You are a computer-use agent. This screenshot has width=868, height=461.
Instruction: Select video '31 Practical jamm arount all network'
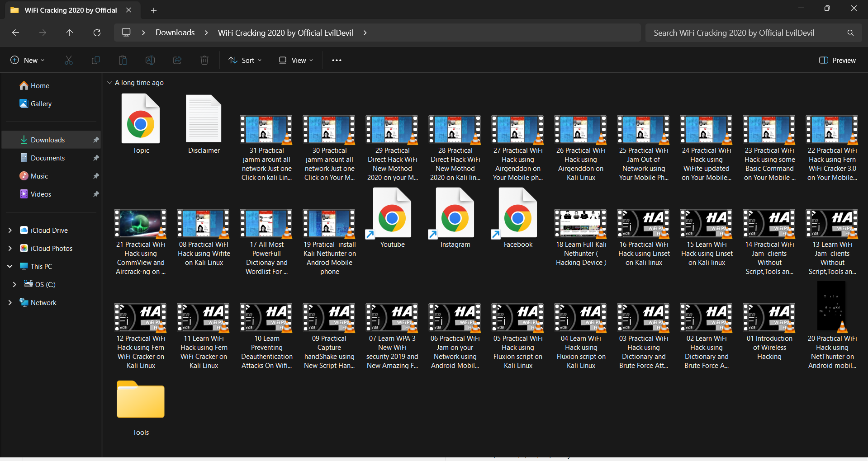(x=266, y=148)
